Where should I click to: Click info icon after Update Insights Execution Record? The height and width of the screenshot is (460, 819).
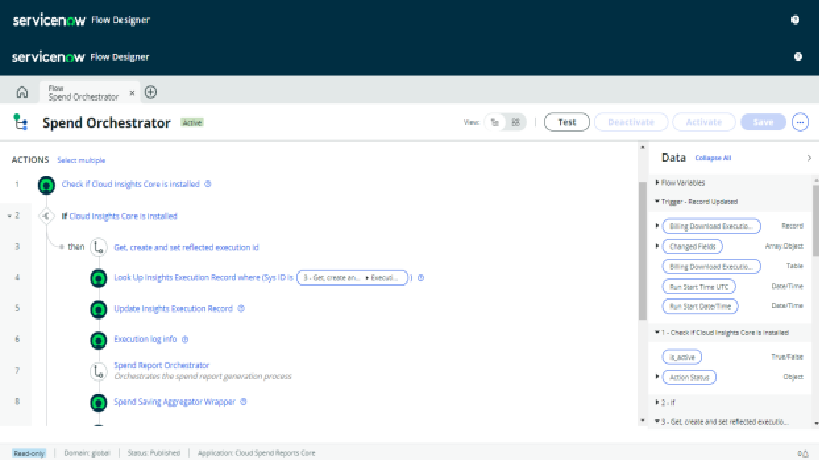coord(241,309)
